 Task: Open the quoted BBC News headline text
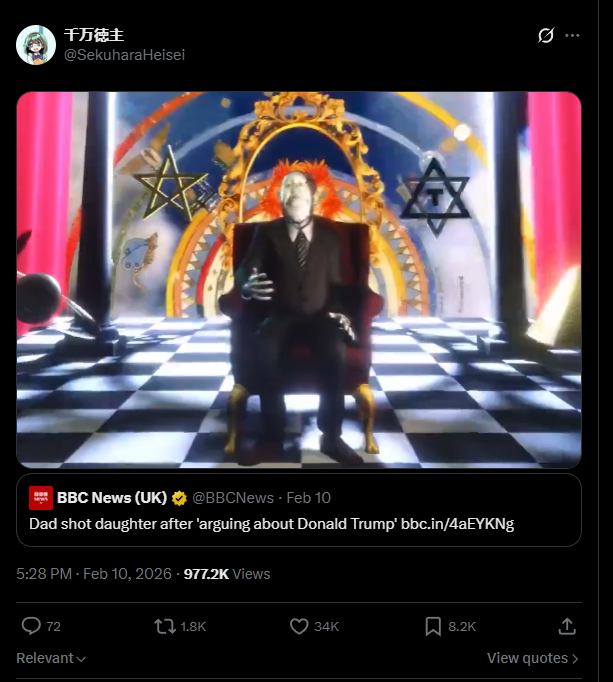pos(212,523)
